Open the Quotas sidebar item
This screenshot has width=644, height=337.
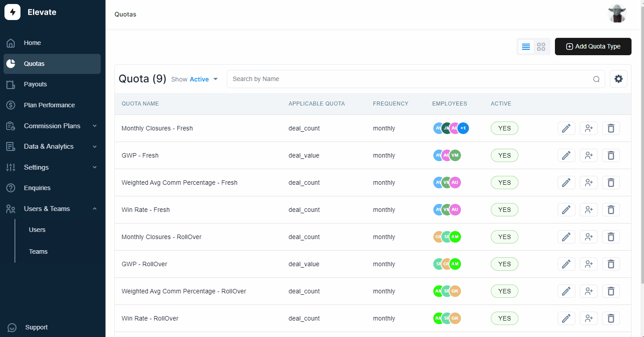tap(52, 64)
